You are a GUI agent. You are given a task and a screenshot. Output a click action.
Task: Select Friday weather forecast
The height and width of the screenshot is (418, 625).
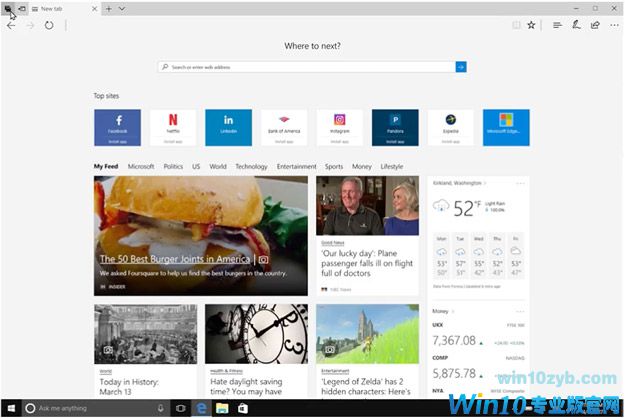point(516,255)
